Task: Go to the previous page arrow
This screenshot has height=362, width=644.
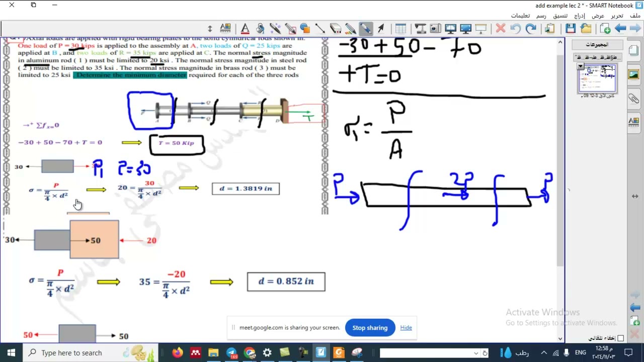Action: [620, 29]
